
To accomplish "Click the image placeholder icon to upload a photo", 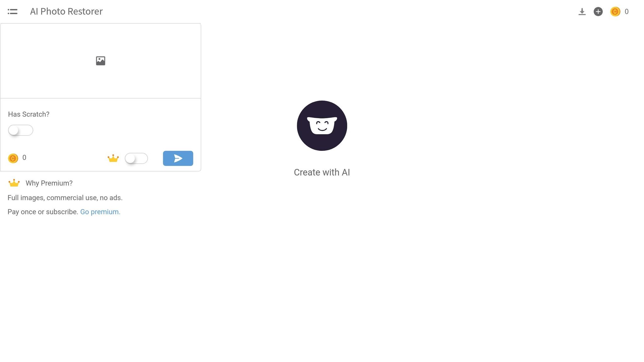I will coord(101,61).
